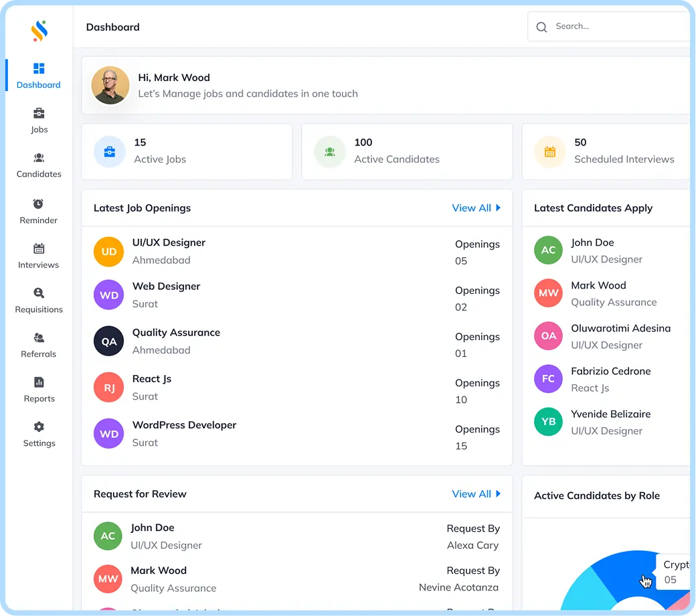Click the Active Candidates stat label
The image size is (696, 616).
pyautogui.click(x=397, y=159)
